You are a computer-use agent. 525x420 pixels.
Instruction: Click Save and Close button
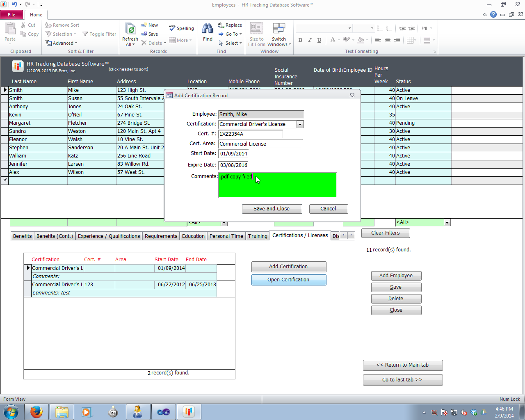coord(272,209)
